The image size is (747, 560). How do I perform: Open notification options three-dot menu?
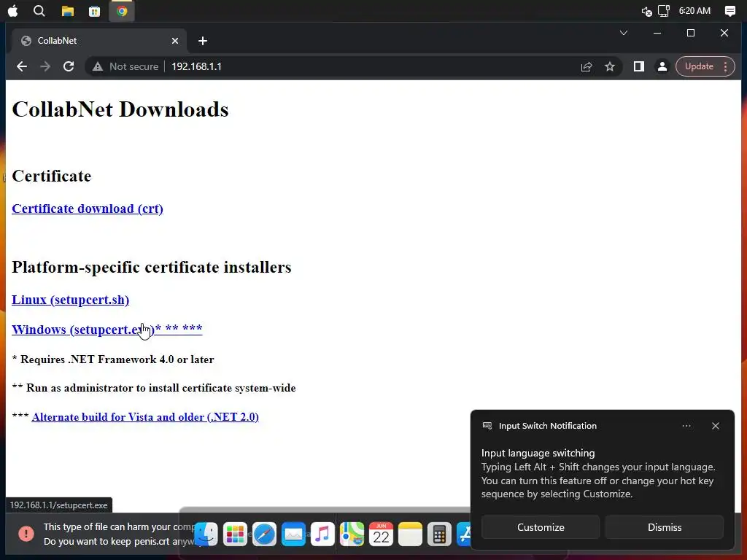point(686,426)
